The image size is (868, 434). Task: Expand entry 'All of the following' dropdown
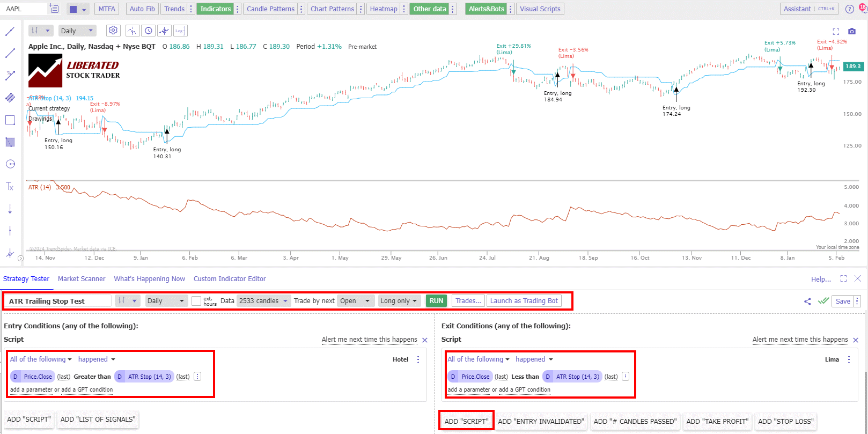coord(41,359)
